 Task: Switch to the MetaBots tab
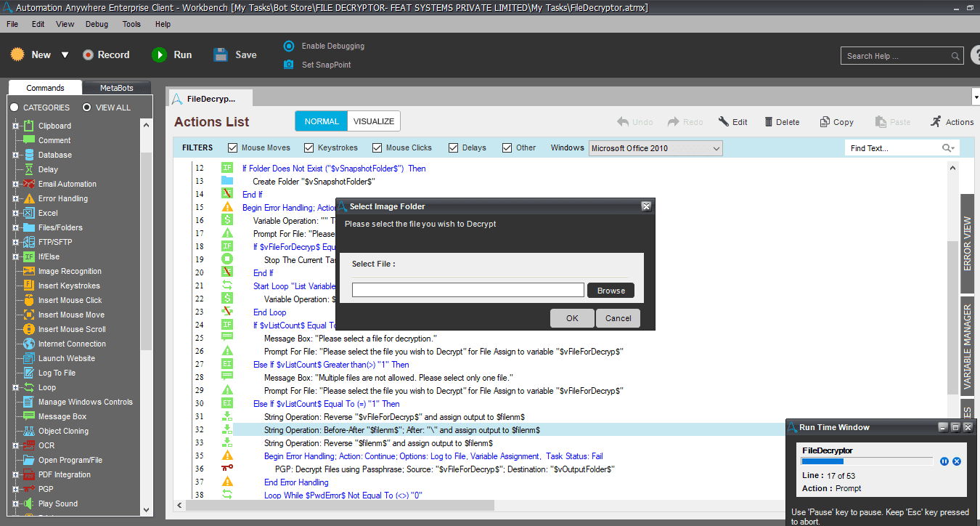point(117,88)
